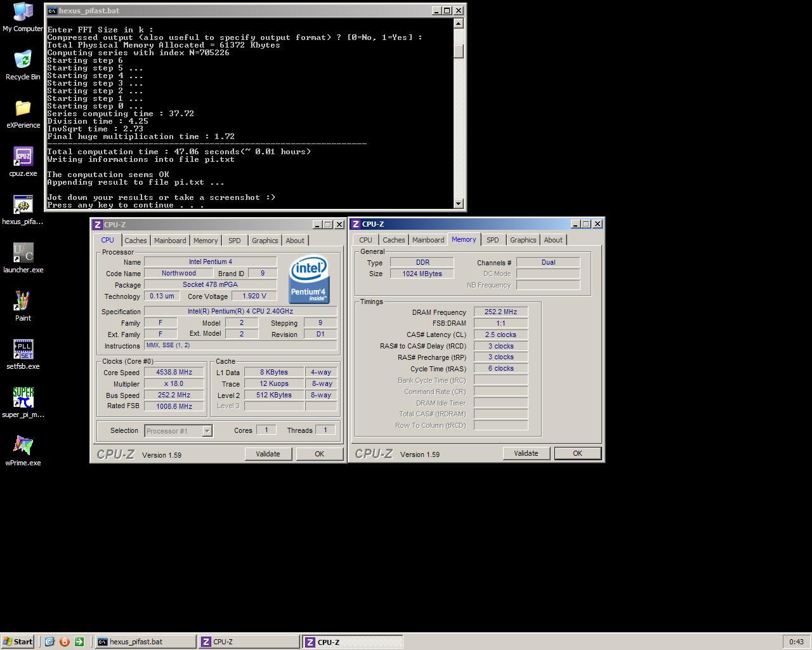The height and width of the screenshot is (650, 812).
Task: Click the console scrollbar thumb
Action: (x=459, y=51)
